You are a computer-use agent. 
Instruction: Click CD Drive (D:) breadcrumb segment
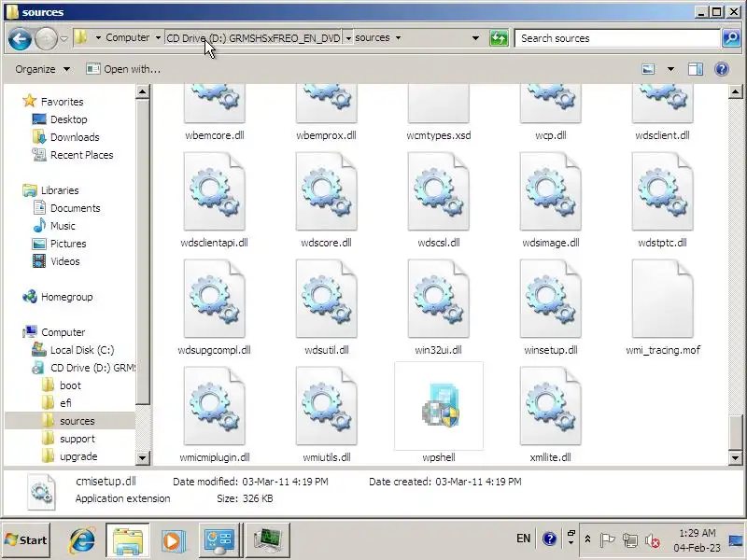253,38
